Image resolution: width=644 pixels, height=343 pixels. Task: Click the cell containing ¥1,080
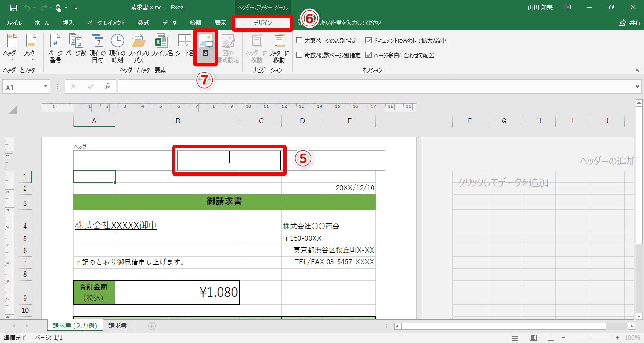click(178, 293)
